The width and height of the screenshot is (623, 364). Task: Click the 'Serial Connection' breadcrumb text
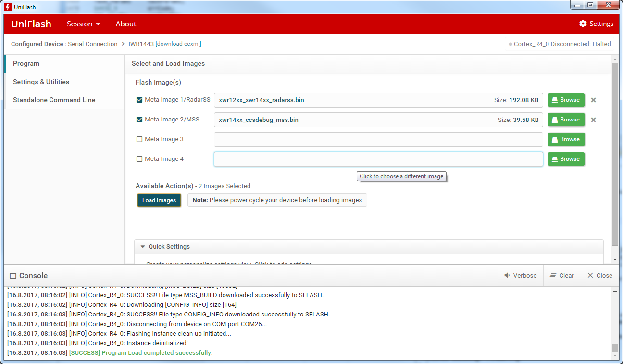(x=93, y=44)
